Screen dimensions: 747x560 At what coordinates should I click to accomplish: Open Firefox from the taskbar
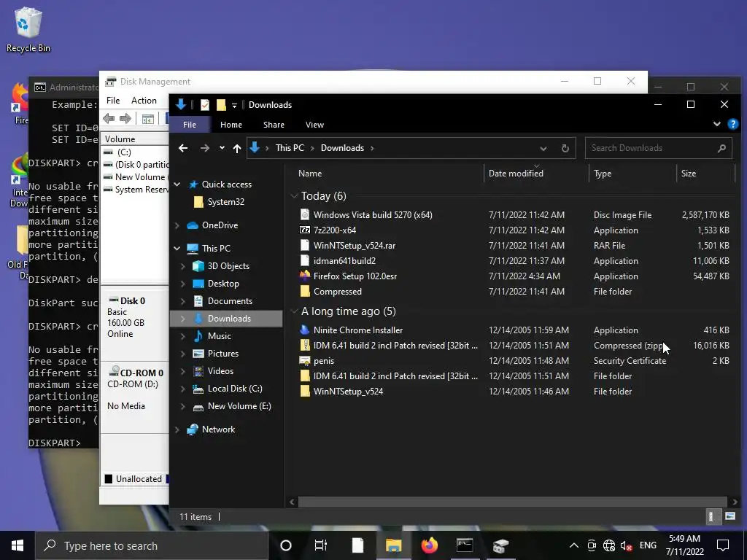pos(429,545)
